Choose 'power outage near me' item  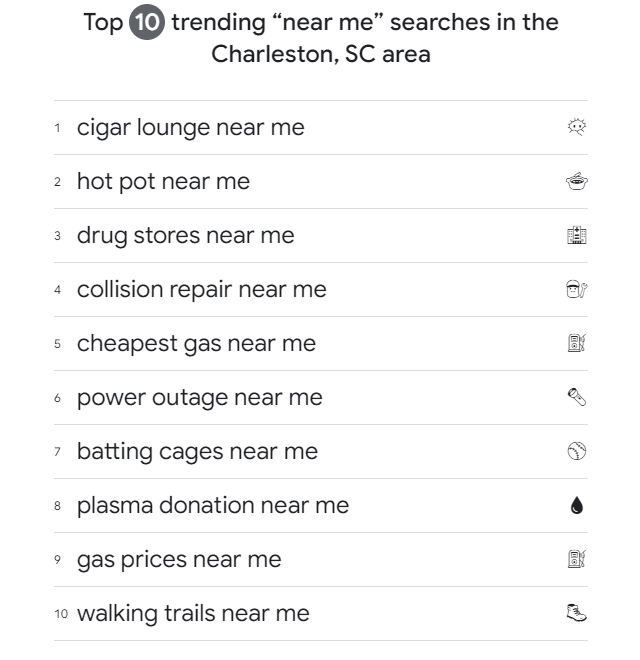click(x=199, y=397)
